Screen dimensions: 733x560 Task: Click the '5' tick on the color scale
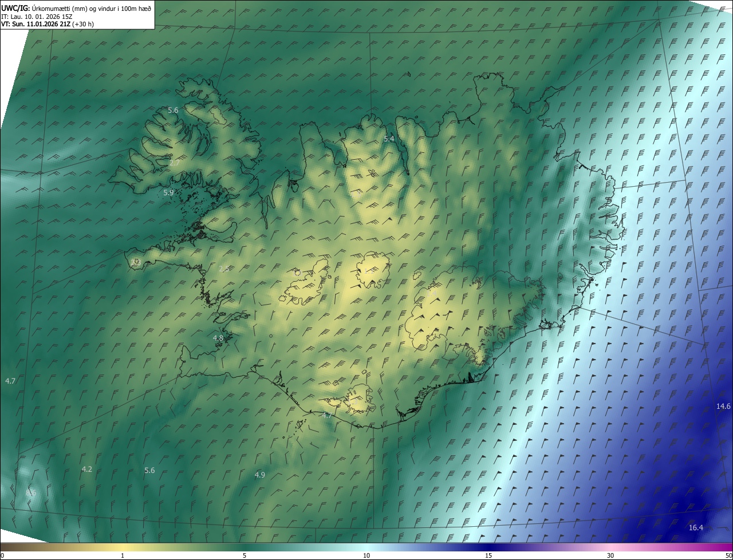pyautogui.click(x=245, y=555)
